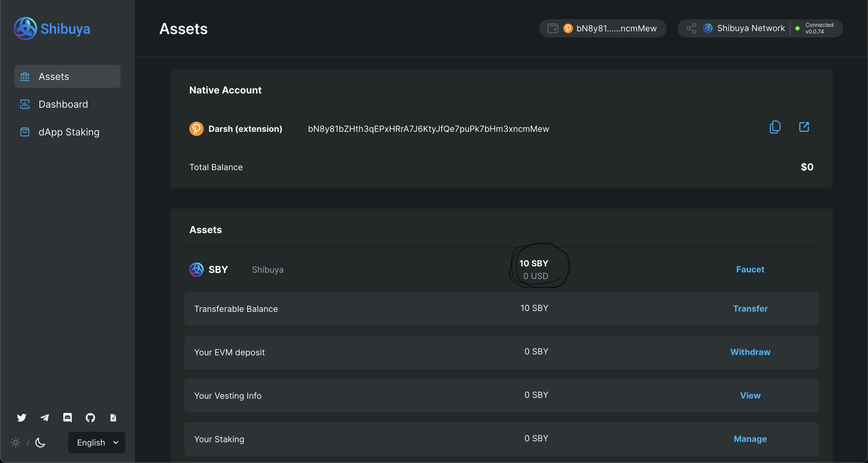
Task: Open the English language dropdown
Action: tap(97, 442)
